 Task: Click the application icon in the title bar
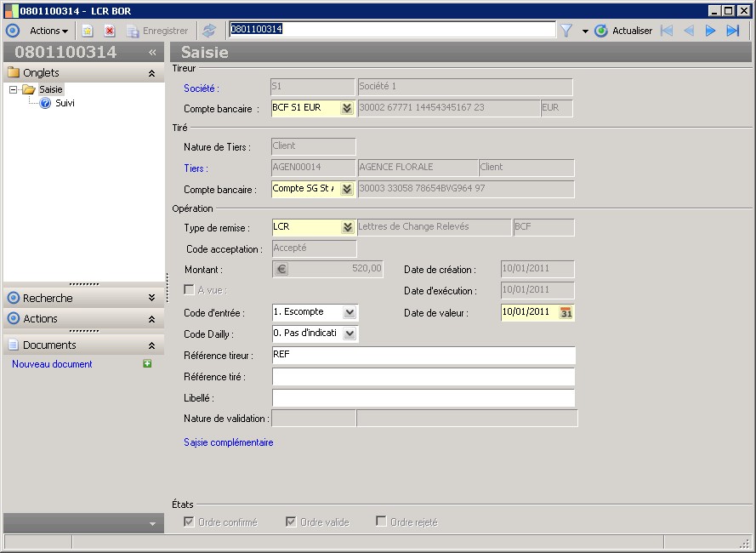12,10
